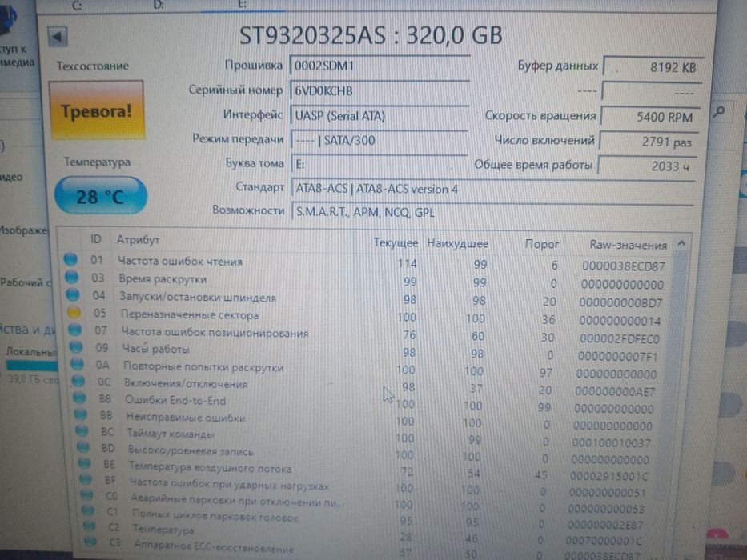
Task: Click blue status dot for Часы работы
Action: point(76,346)
